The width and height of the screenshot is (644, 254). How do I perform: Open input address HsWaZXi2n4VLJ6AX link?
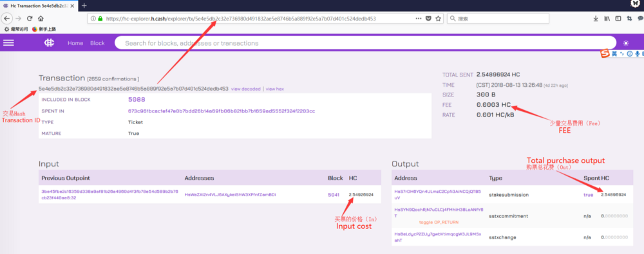coord(230,194)
